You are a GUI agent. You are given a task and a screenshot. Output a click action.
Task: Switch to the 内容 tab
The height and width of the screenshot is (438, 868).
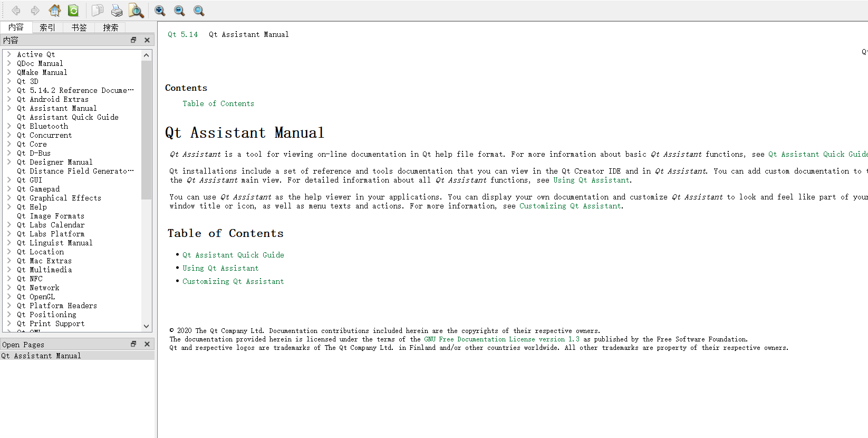click(x=16, y=27)
